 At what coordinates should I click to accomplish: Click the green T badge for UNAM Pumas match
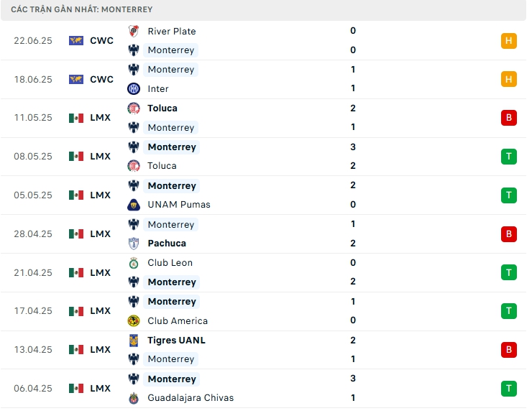coord(509,195)
